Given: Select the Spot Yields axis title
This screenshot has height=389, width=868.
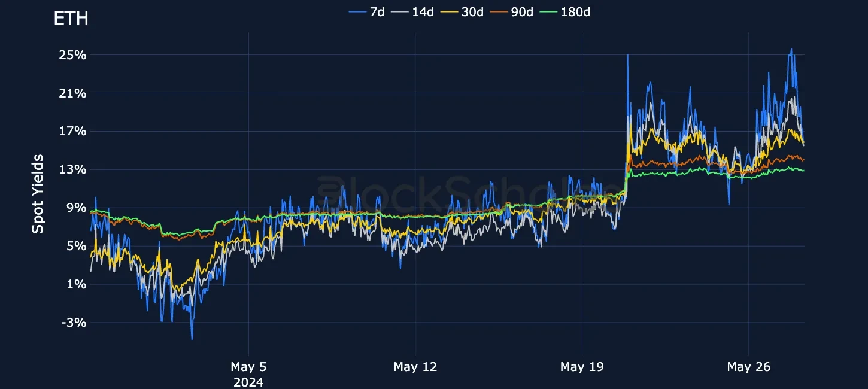Looking at the screenshot, I should tap(38, 193).
